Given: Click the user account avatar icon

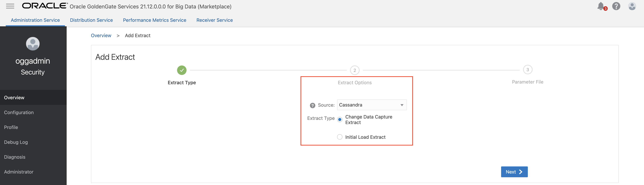Looking at the screenshot, I should point(632,6).
